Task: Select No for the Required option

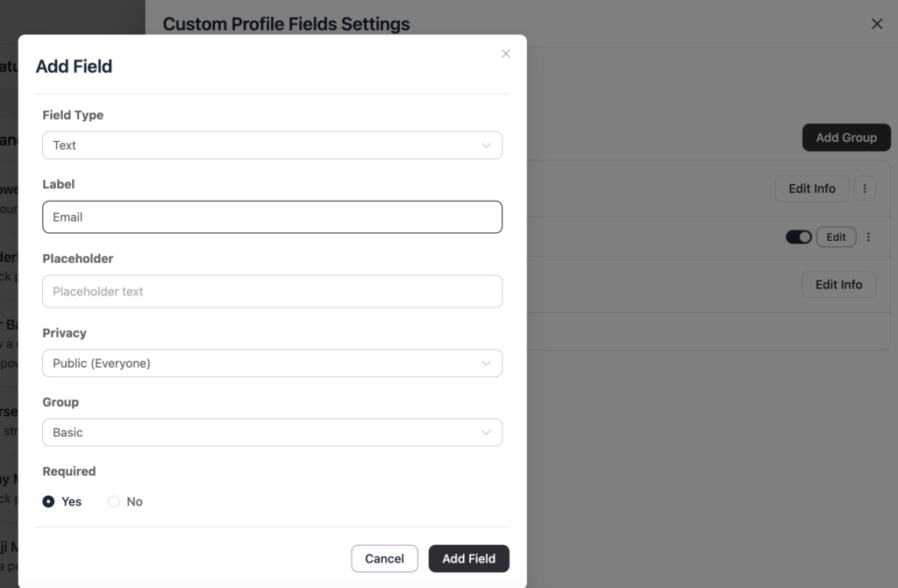Action: point(113,501)
